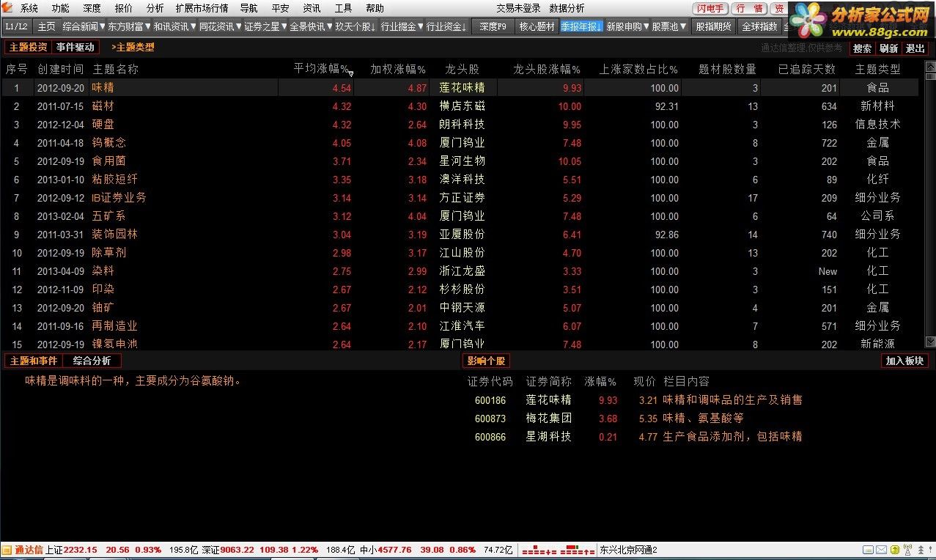Sort by the 已追踪天数 column header

807,69
